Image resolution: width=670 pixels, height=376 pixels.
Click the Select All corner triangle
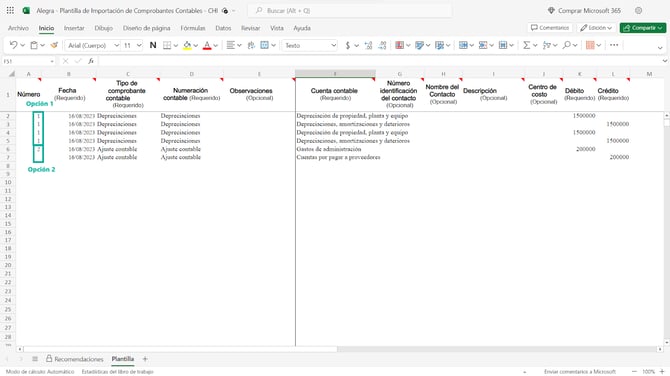coord(12,74)
